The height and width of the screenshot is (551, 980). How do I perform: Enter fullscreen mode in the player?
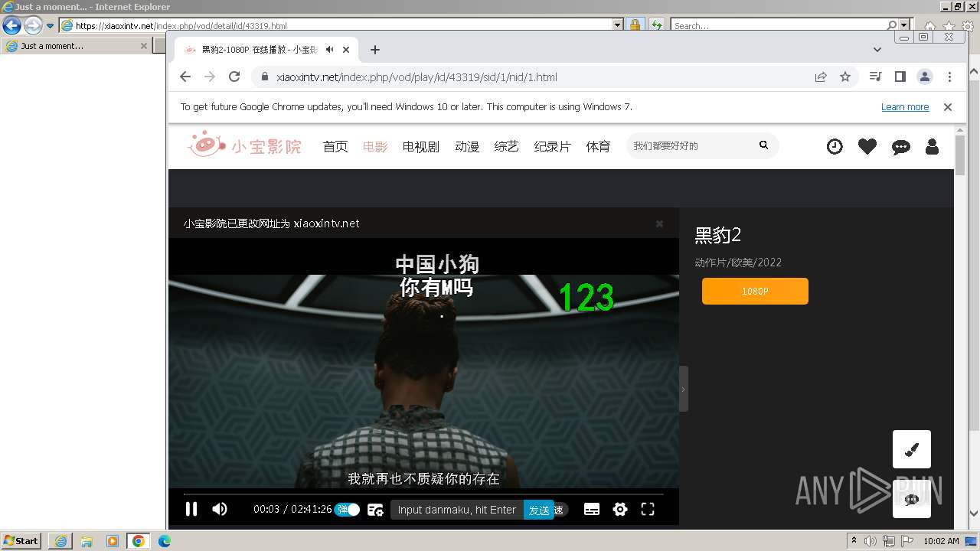click(648, 510)
